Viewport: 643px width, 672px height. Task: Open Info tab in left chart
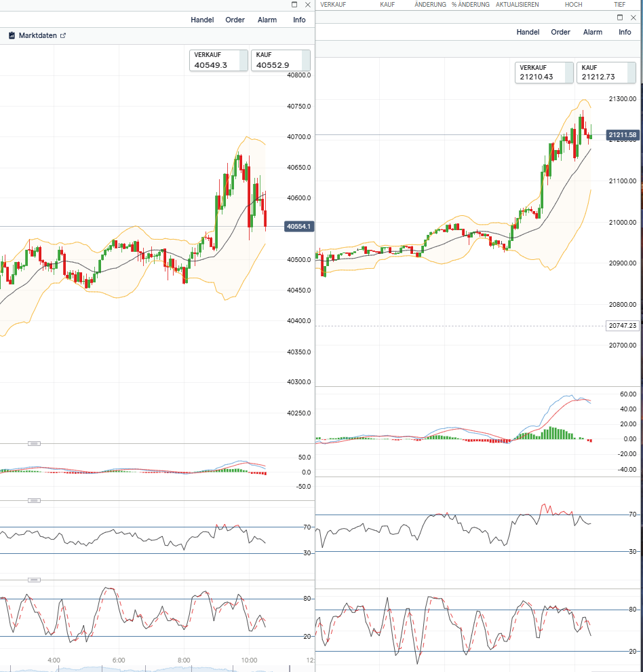pos(299,20)
